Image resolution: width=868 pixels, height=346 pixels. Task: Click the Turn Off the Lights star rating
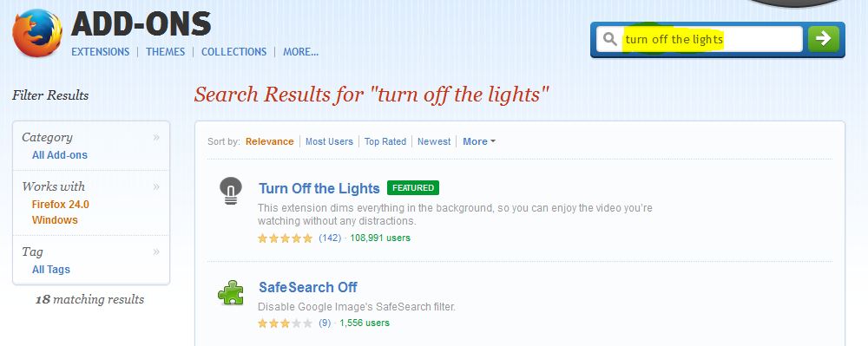click(285, 238)
